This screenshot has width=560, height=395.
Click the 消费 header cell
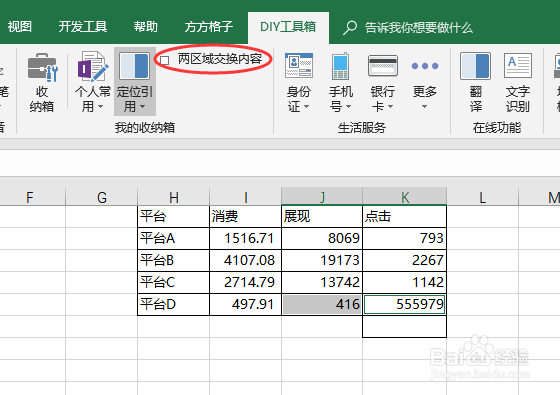click(246, 216)
